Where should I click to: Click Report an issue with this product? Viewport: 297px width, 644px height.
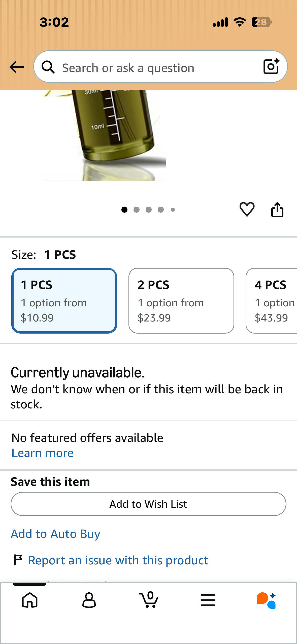tap(118, 560)
